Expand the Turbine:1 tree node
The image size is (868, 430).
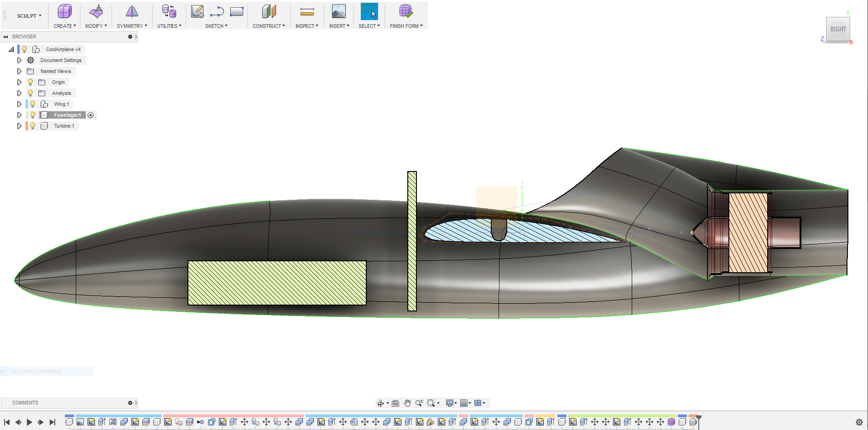(x=19, y=126)
